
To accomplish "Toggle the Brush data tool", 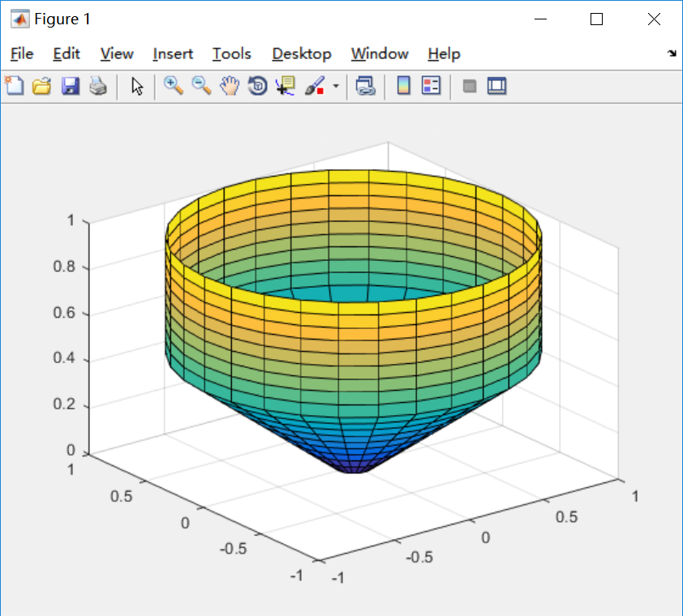I will pos(315,86).
